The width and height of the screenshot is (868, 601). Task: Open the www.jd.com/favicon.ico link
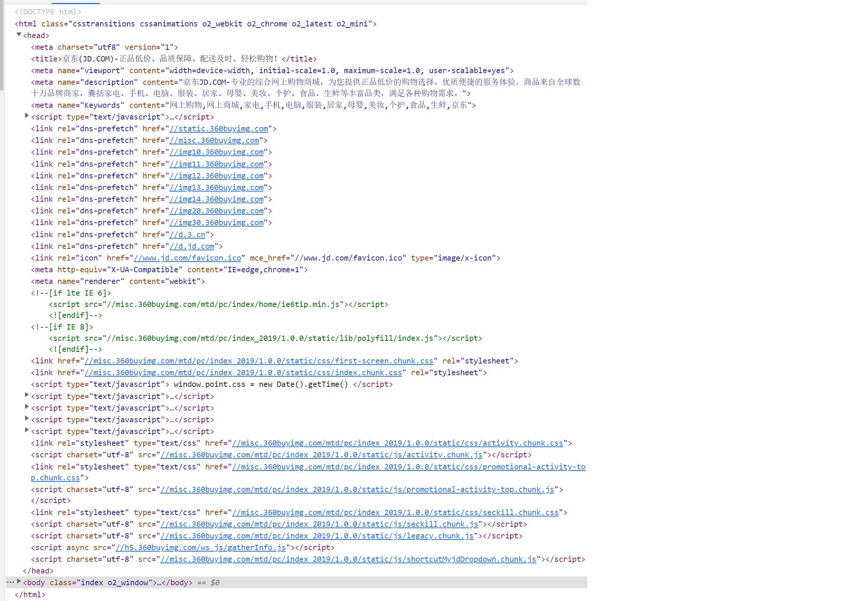pyautogui.click(x=187, y=258)
